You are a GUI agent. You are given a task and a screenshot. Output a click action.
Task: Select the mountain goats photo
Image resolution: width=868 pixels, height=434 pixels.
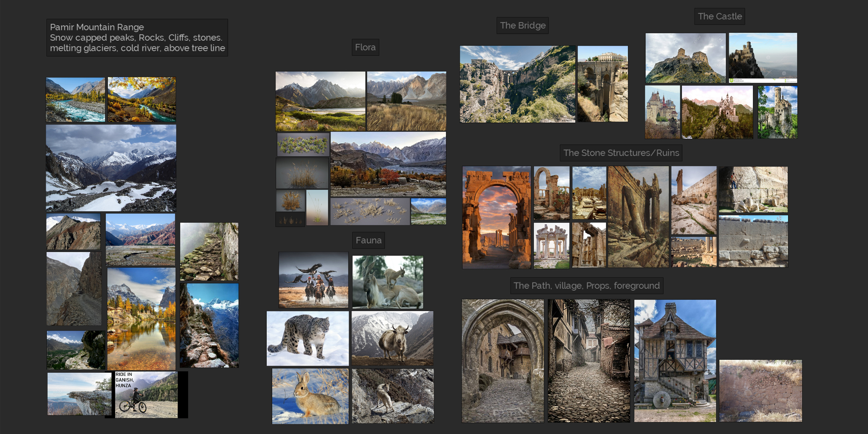(x=388, y=282)
